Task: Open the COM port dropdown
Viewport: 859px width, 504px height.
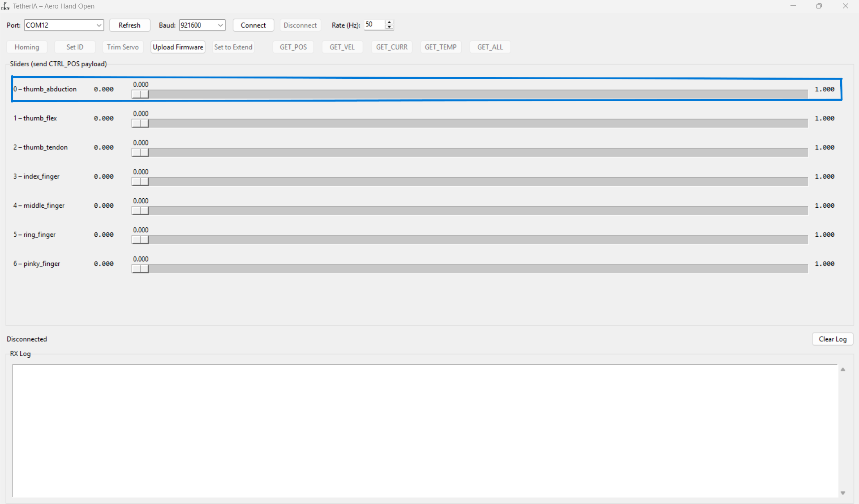Action: click(x=99, y=25)
